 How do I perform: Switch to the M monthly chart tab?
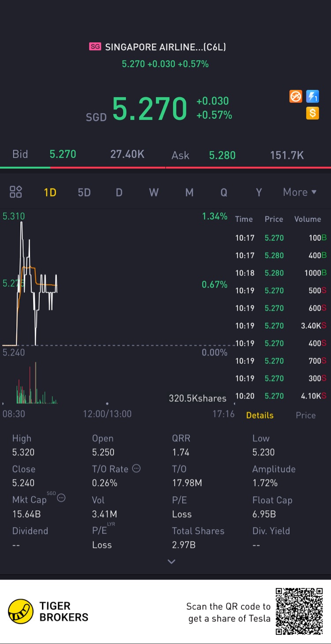tap(189, 192)
